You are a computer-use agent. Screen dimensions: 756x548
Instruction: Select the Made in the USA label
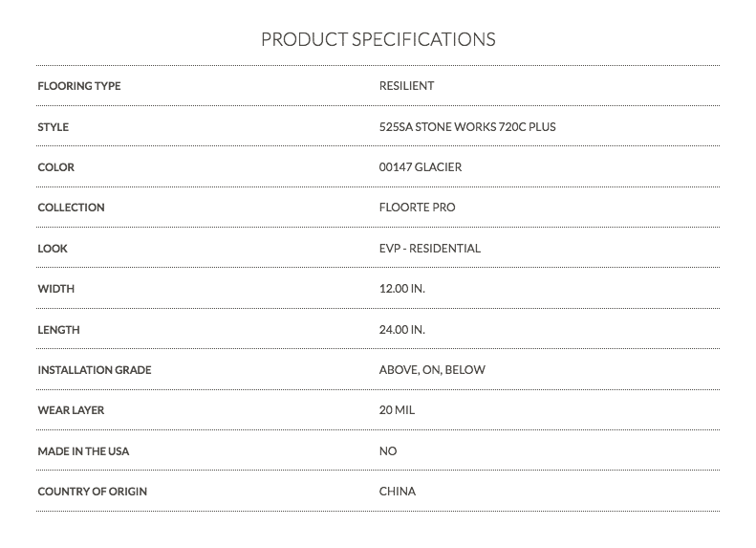pyautogui.click(x=83, y=451)
